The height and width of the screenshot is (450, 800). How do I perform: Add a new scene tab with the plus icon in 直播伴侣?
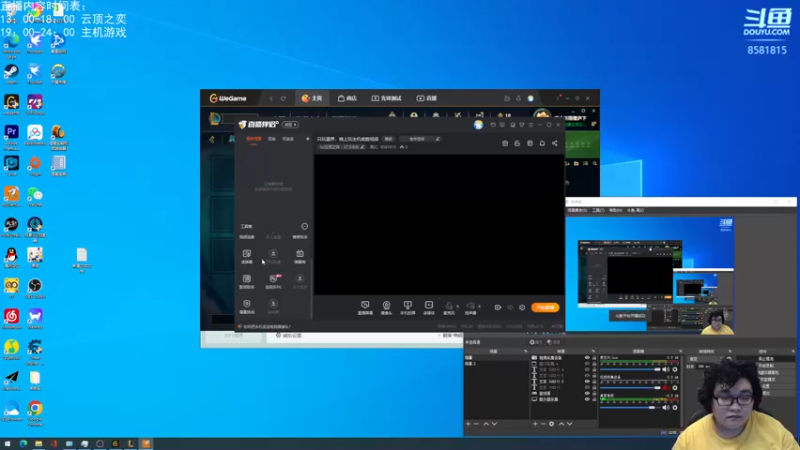click(308, 139)
